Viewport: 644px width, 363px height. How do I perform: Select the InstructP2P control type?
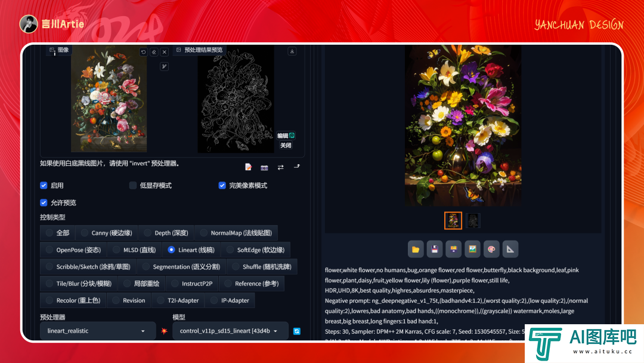tap(192, 284)
